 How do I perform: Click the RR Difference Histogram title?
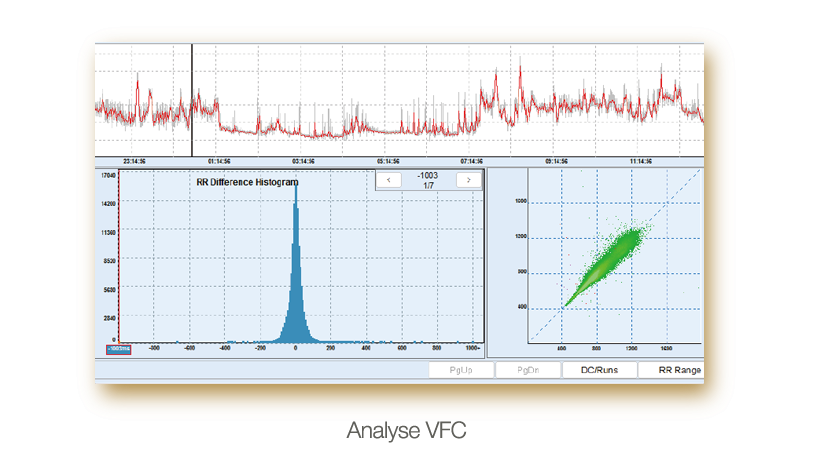(x=247, y=182)
